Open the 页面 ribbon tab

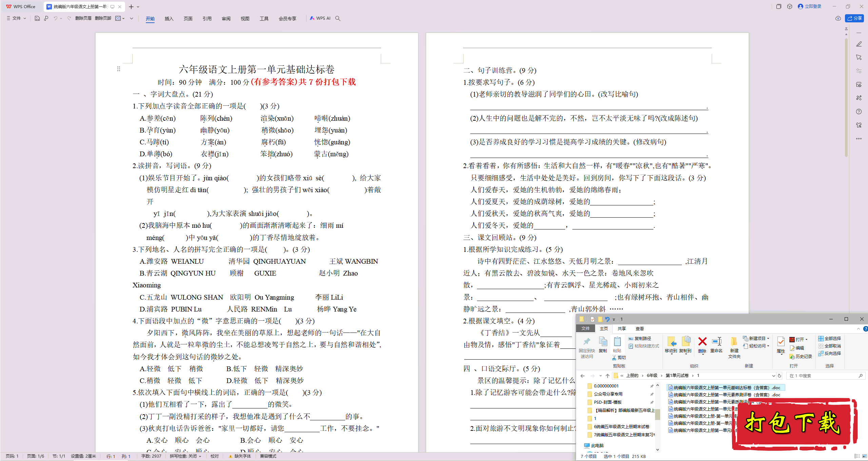click(x=188, y=19)
